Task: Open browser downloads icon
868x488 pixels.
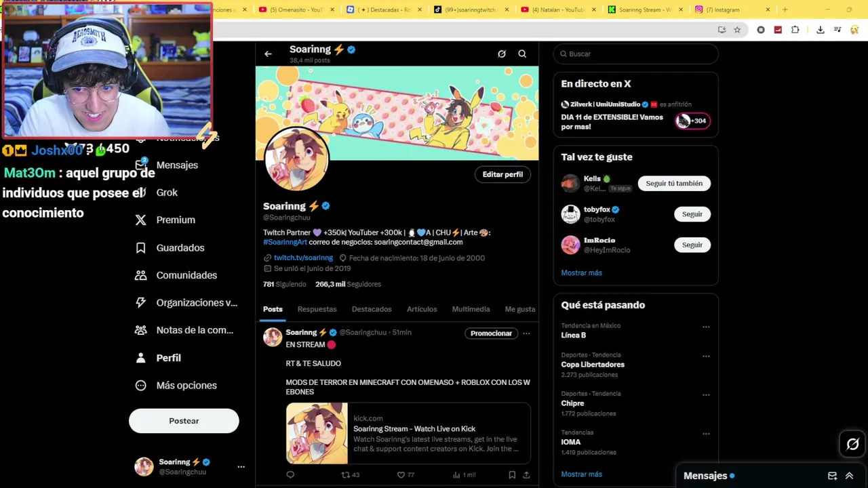Action: tap(820, 30)
